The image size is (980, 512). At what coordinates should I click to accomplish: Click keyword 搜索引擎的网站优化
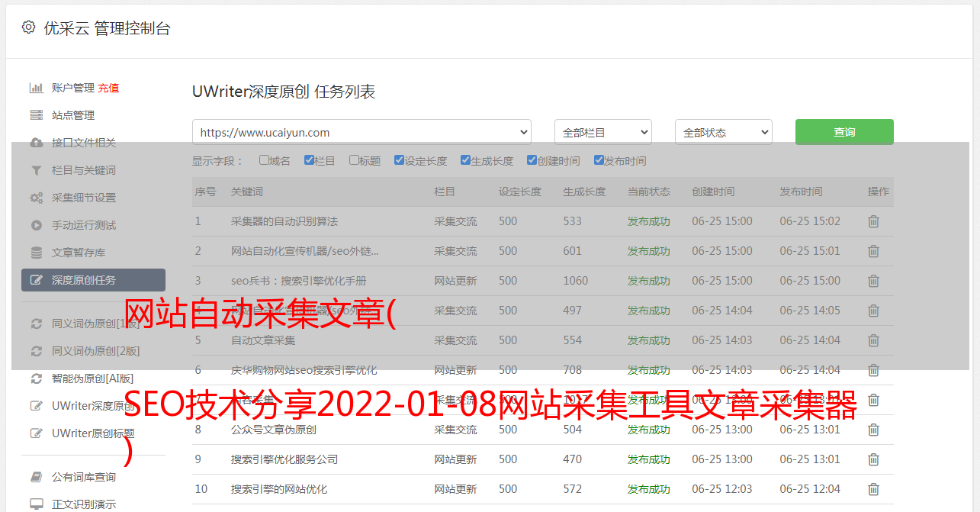click(x=279, y=489)
